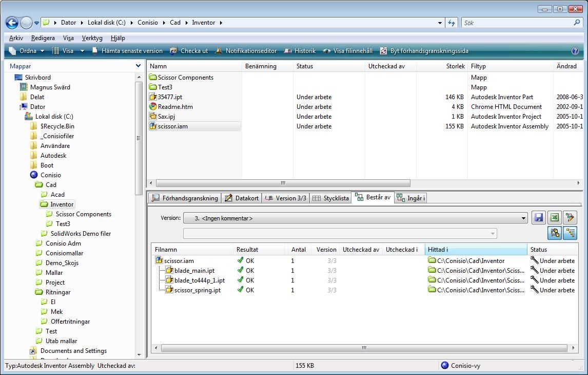This screenshot has width=588, height=375.
Task: Click the Conisio-vy status bar icon
Action: (445, 365)
